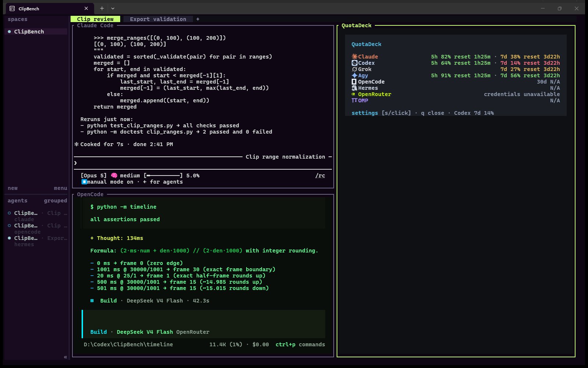This screenshot has height=368, width=588.
Task: Click the OpenCode square icon
Action: (x=354, y=82)
